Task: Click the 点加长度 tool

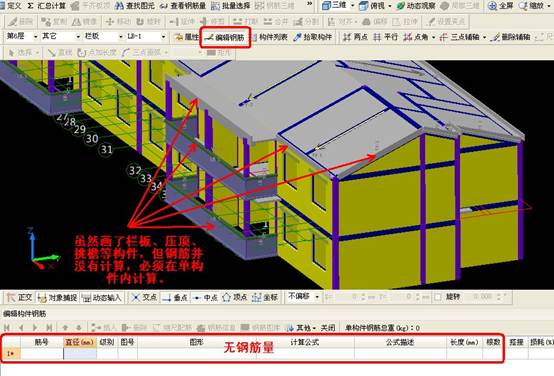Action: tap(97, 53)
